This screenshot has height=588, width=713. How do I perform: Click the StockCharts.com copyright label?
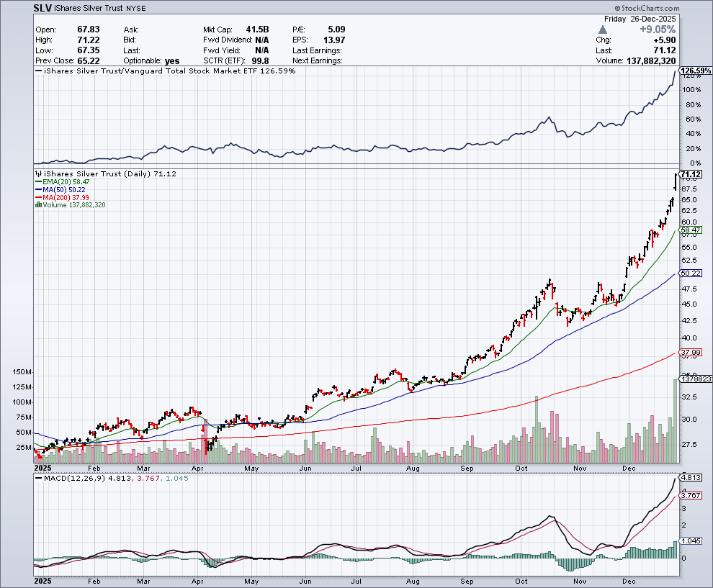(647, 8)
